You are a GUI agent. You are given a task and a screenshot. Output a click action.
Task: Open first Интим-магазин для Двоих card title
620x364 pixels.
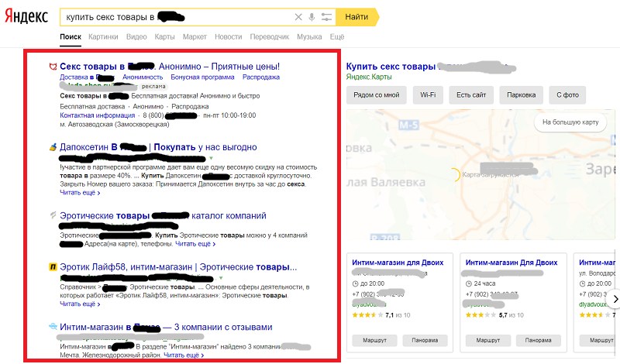click(398, 263)
